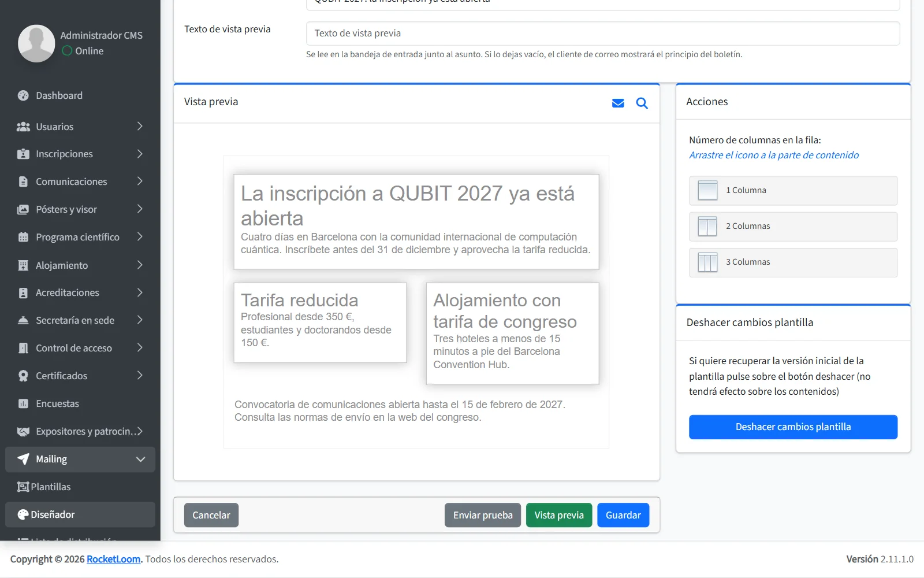Click the Texto de vista previa input field
The width and height of the screenshot is (924, 578).
point(603,34)
